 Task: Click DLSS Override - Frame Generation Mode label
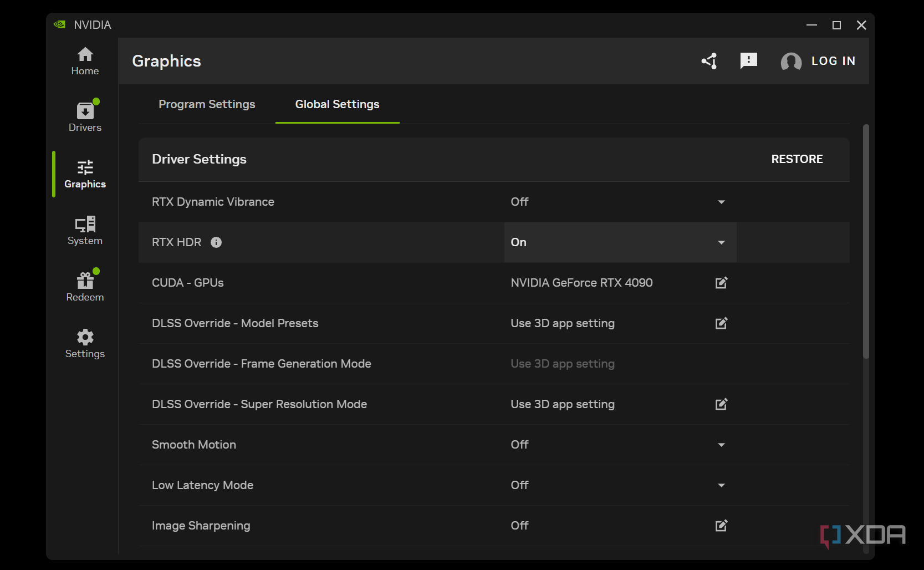pyautogui.click(x=262, y=364)
